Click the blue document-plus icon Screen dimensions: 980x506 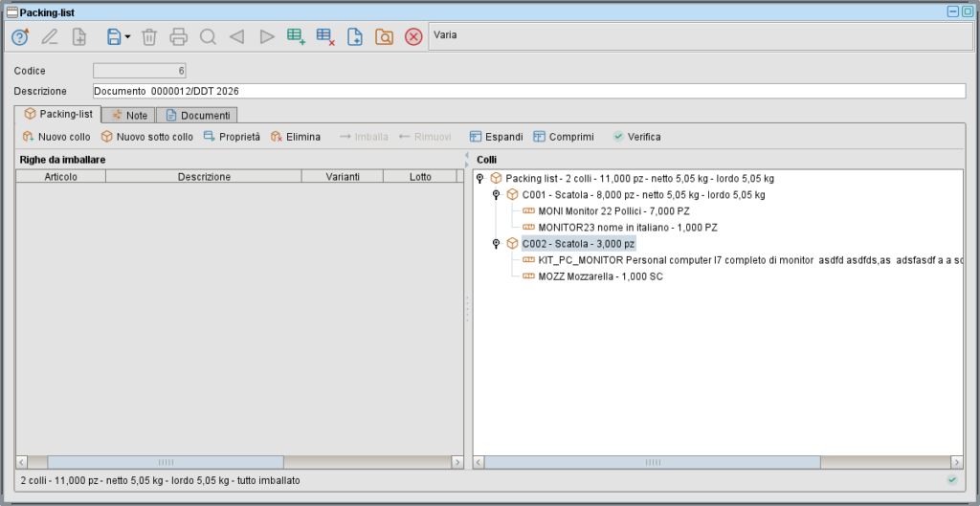(x=355, y=37)
